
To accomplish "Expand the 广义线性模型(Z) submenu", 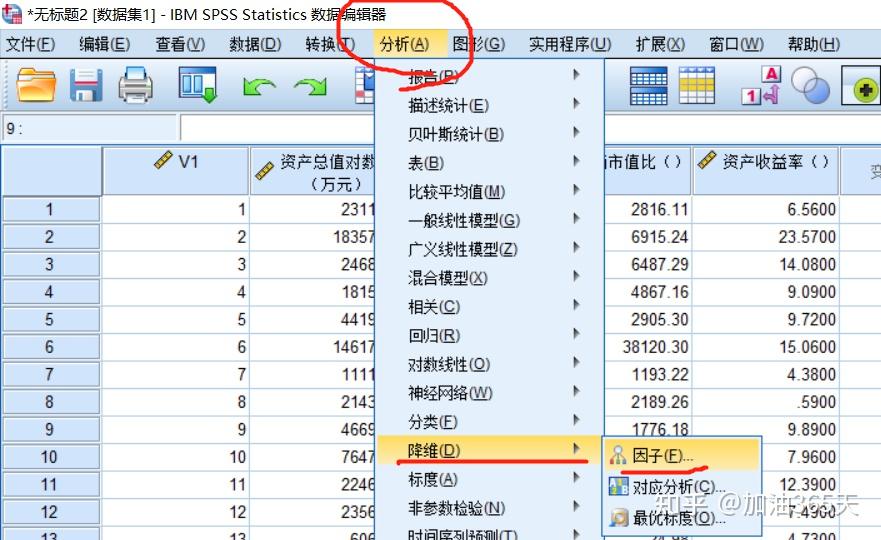I will pos(489,249).
